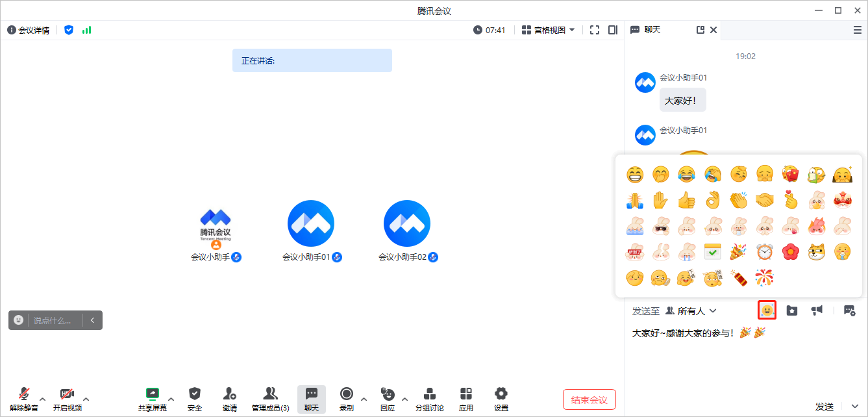The width and height of the screenshot is (868, 417).
Task: Select the 聊天 tab in side panel
Action: pyautogui.click(x=646, y=30)
